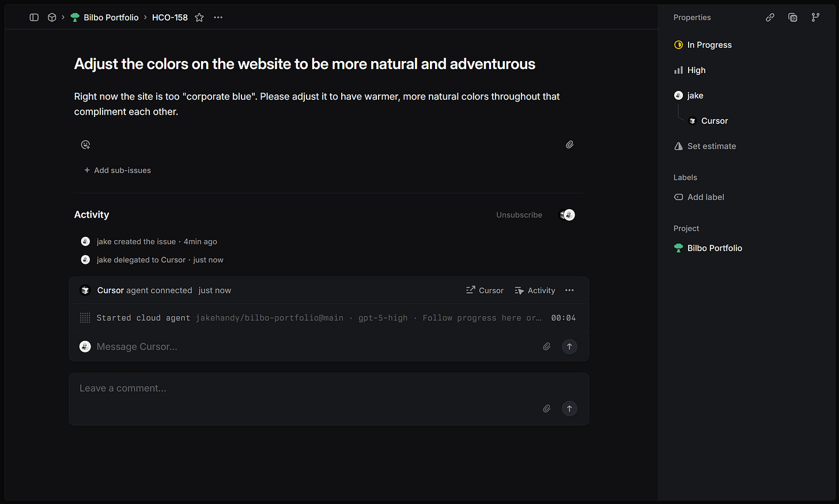The height and width of the screenshot is (504, 839).
Task: Open the Bilbo Portfolio breadcrumb link
Action: (x=111, y=17)
